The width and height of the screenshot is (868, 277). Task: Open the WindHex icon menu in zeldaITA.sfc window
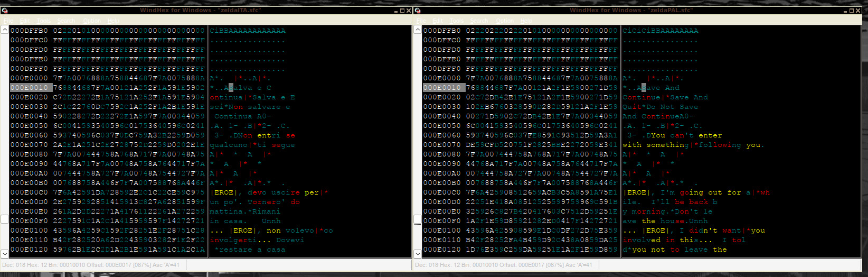[x=5, y=11]
